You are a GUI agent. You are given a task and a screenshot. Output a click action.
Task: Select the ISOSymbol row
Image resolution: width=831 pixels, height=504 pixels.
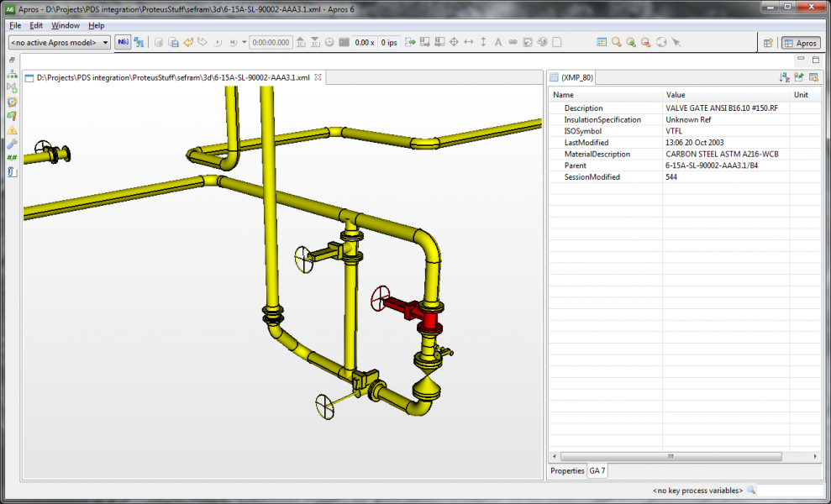(x=685, y=131)
